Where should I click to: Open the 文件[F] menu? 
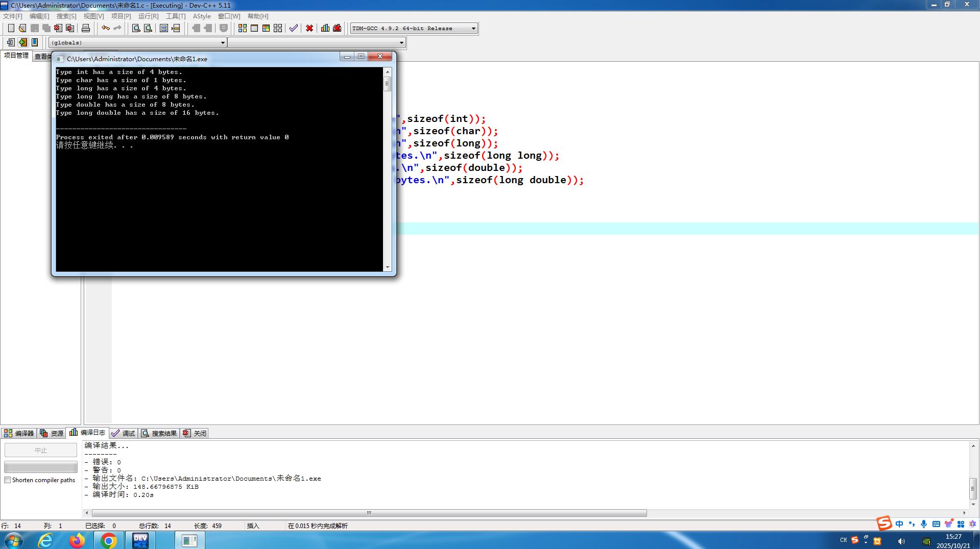tap(13, 16)
